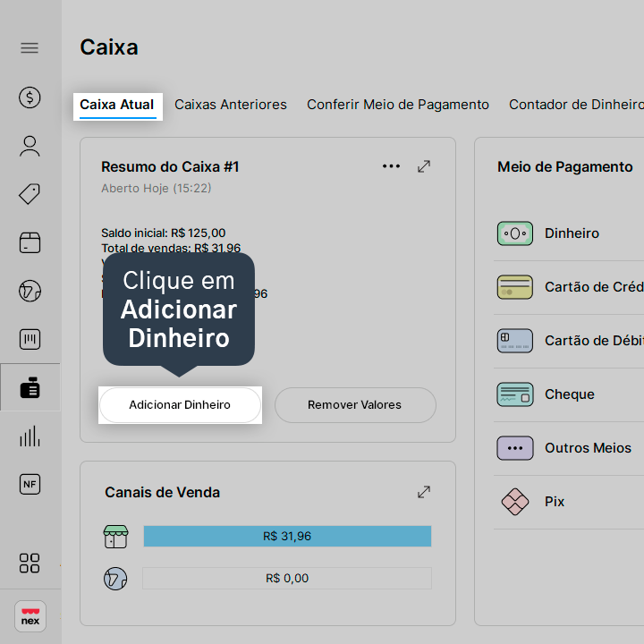Open the NF invoice icon
644x644 pixels.
click(x=30, y=484)
